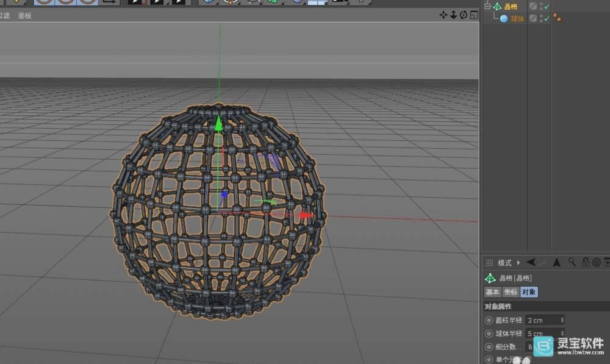The height and width of the screenshot is (364, 610).
Task: Open the 模式 menu in attribute manager
Action: click(x=504, y=263)
